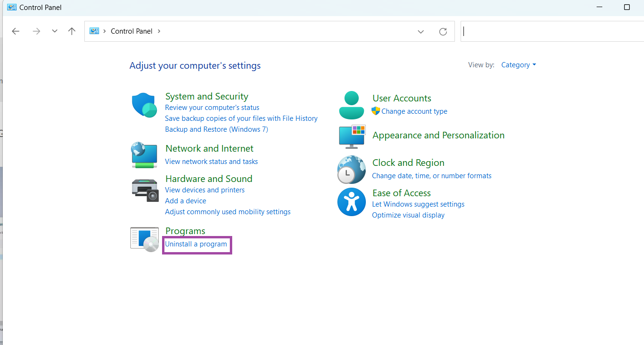Click the Control Panel breadcrumb item
Image resolution: width=644 pixels, height=345 pixels.
pyautogui.click(x=131, y=31)
